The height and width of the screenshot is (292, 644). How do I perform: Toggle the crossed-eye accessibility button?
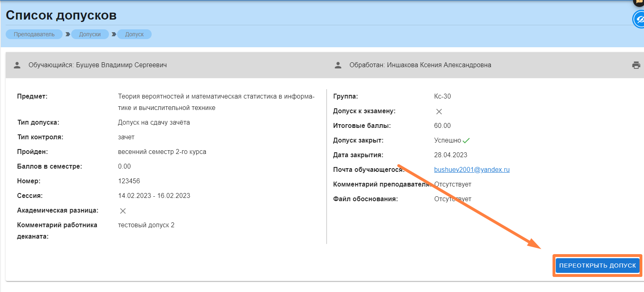pyautogui.click(x=639, y=19)
